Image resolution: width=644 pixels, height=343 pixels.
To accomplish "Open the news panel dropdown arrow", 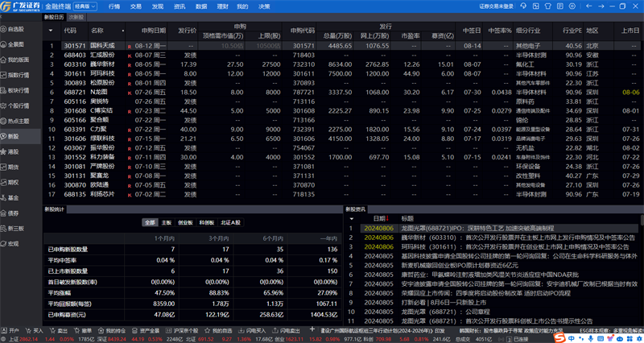I will point(351,218).
